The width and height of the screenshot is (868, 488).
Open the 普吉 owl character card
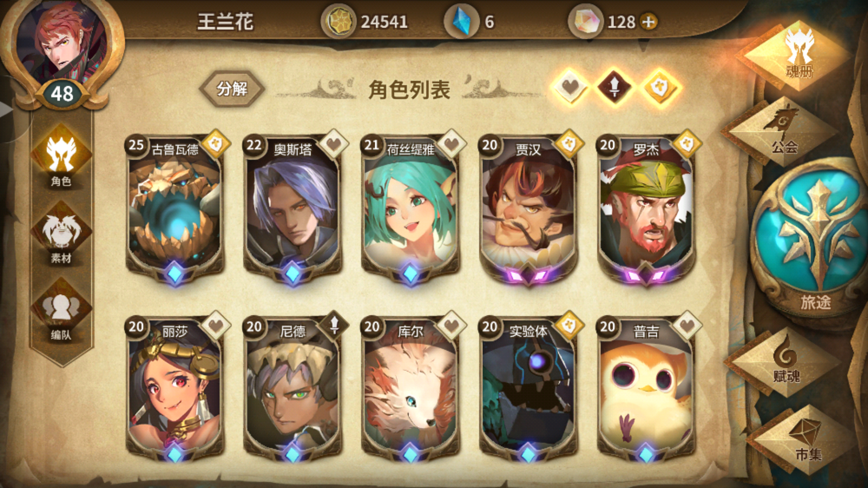646,389
